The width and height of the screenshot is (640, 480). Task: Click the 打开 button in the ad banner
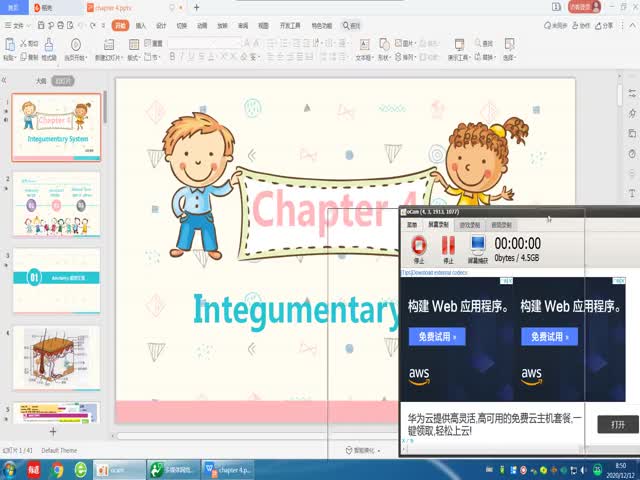[617, 424]
